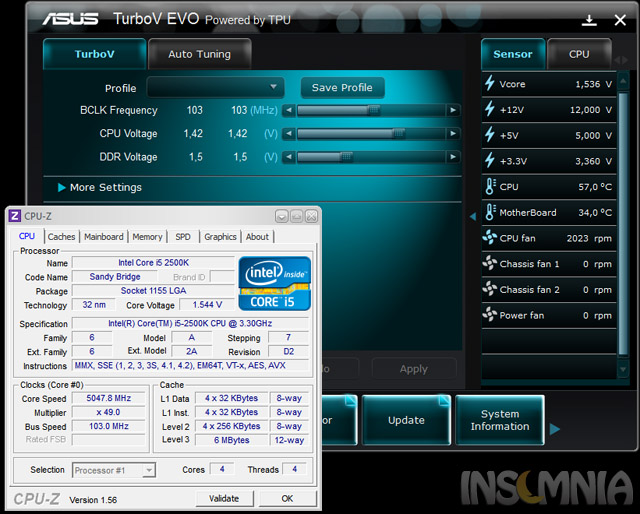Image resolution: width=640 pixels, height=514 pixels.
Task: Select the CPU tab in CPU-Z
Action: [x=27, y=236]
